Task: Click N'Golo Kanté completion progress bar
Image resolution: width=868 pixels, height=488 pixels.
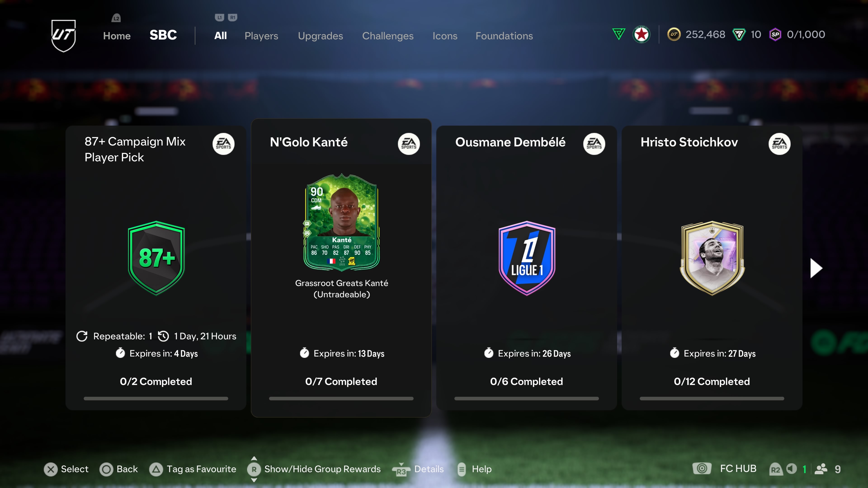Action: 341,398
